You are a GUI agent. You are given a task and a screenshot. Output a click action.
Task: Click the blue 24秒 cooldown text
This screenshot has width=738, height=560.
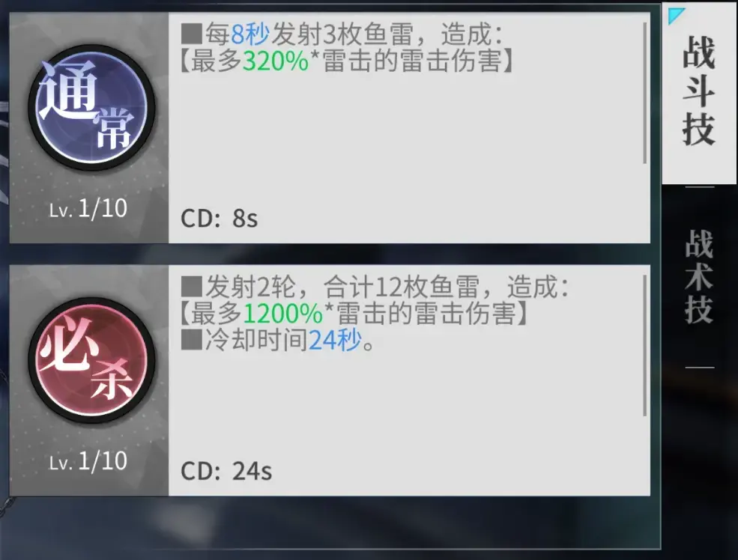tap(335, 339)
